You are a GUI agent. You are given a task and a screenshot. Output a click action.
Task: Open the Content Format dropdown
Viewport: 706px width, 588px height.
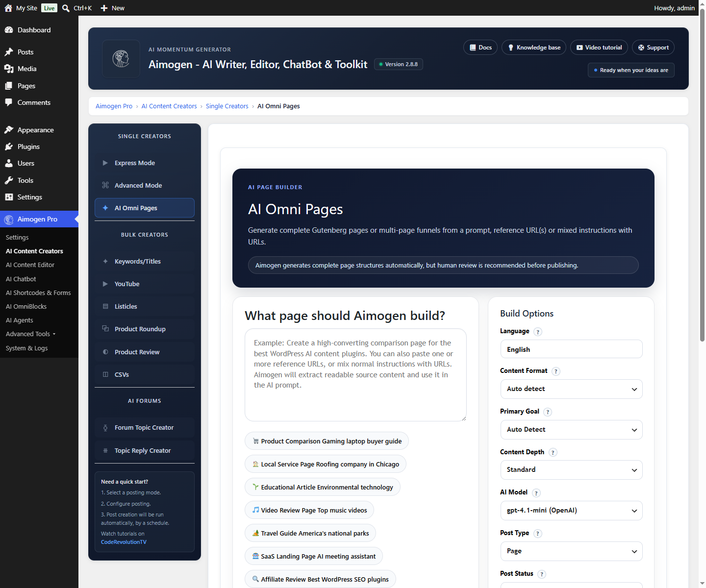tap(571, 389)
